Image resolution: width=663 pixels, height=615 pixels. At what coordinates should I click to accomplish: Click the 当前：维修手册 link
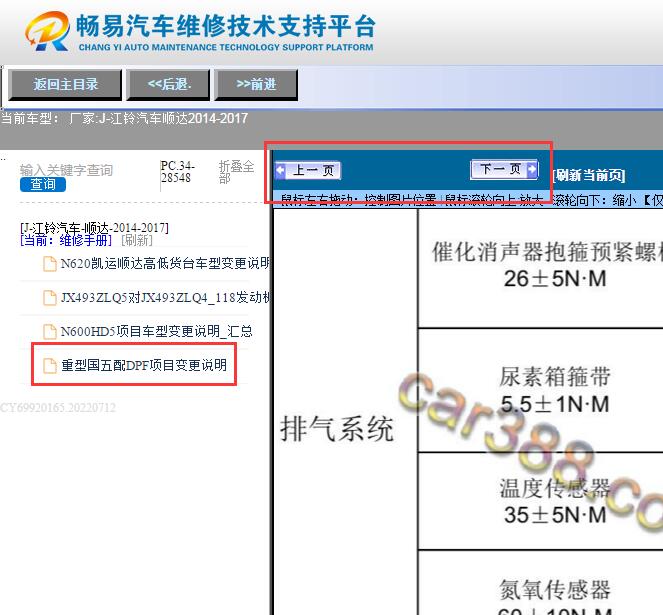pyautogui.click(x=66, y=240)
